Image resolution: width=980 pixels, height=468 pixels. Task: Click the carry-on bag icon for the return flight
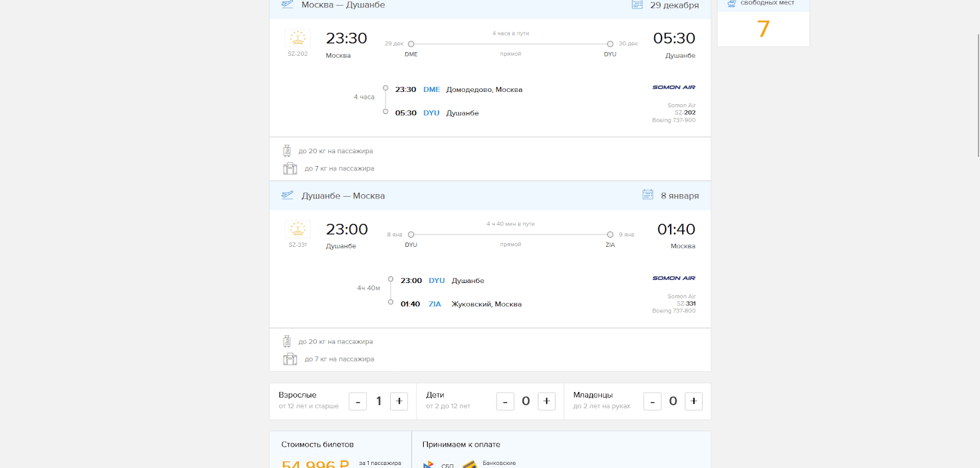290,359
